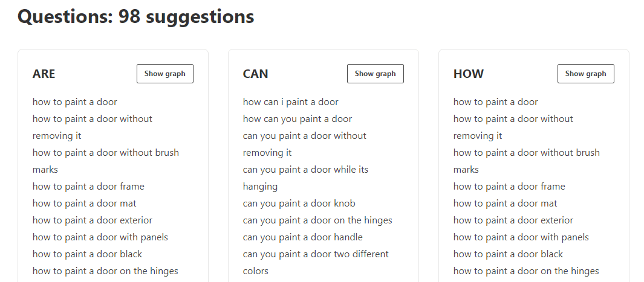Click "can you paint a door on the hinges"
This screenshot has height=282, width=644.
[317, 220]
